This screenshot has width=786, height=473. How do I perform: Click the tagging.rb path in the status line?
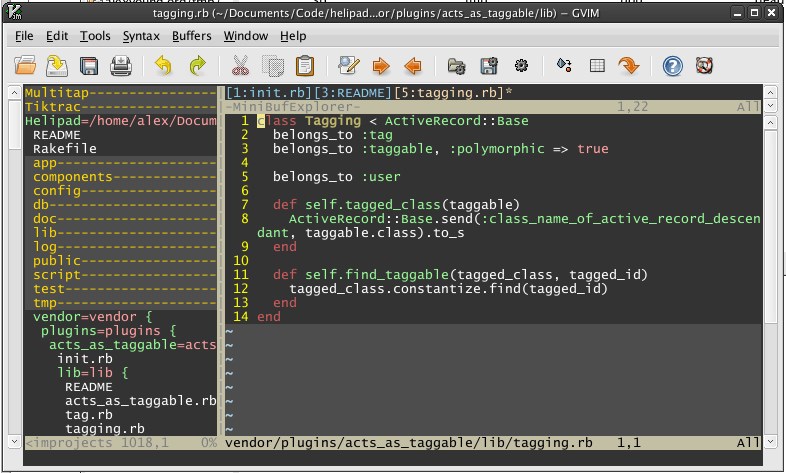[x=409, y=443]
